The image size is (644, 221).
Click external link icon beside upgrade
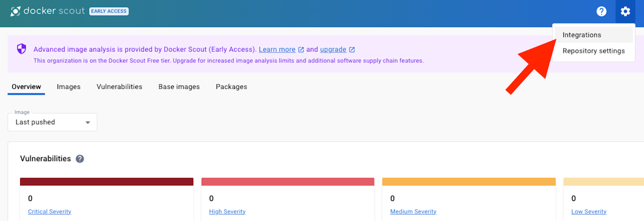[x=352, y=50]
